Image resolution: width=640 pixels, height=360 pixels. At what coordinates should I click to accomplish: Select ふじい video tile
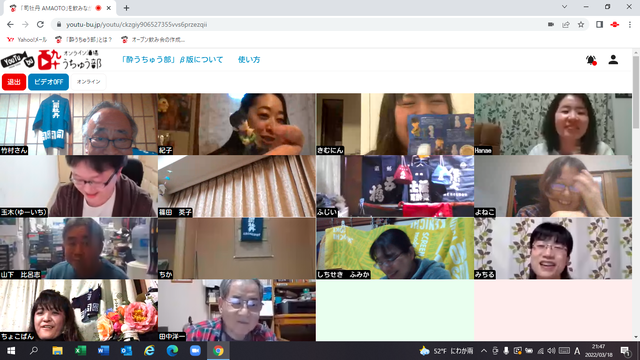395,186
